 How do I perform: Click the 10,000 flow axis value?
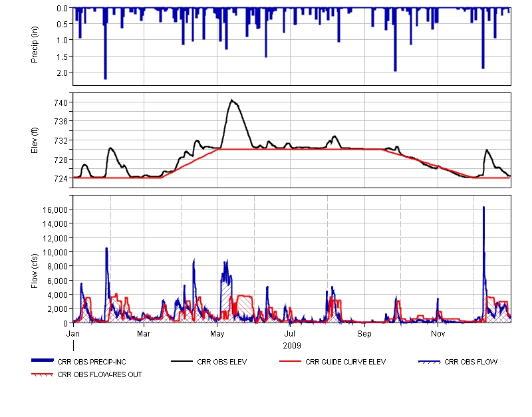coord(55,252)
